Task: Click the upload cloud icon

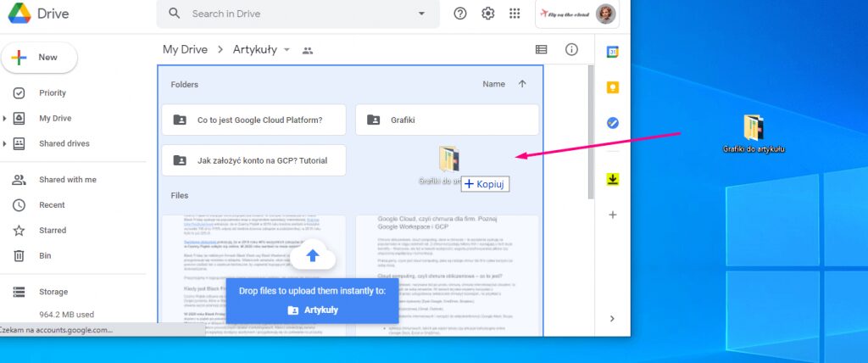Action: 313,255
